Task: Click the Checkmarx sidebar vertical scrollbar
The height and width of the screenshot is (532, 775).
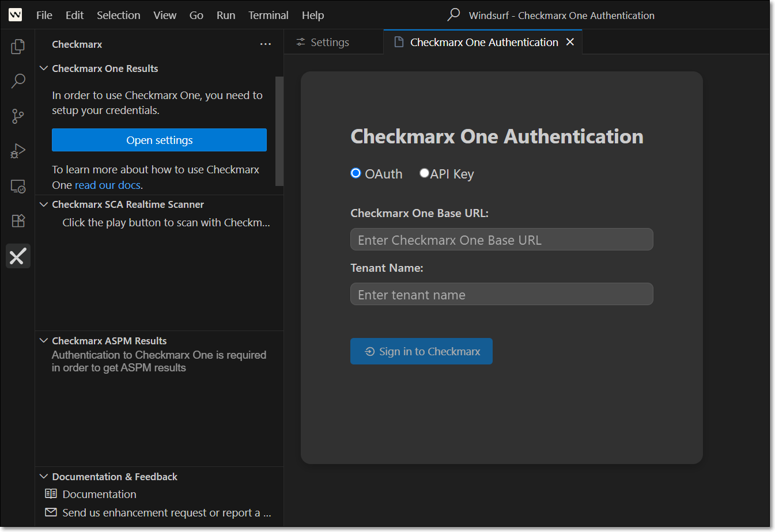Action: pyautogui.click(x=279, y=131)
